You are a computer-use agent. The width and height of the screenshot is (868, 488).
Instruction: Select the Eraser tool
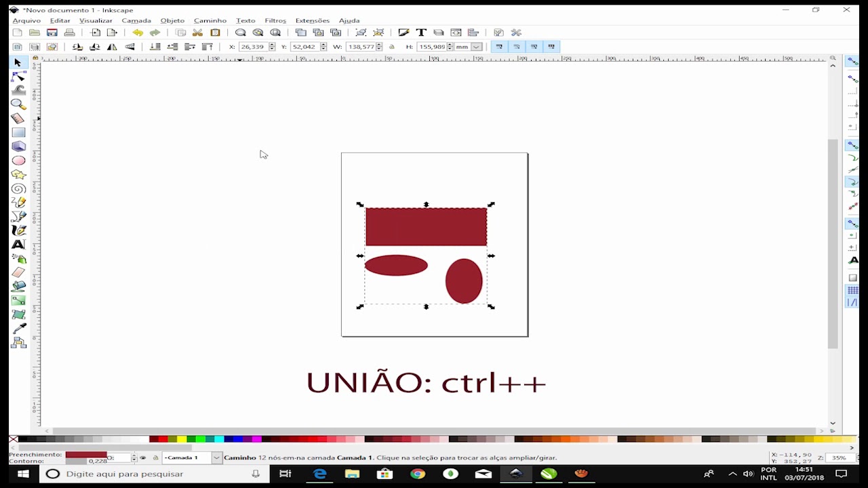(18, 272)
